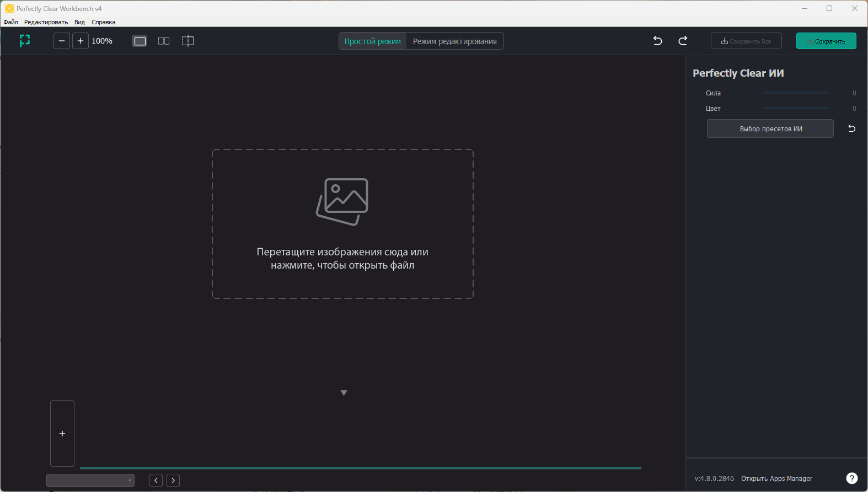Open the Выбор пресетов ИИ preset selector
This screenshot has height=492, width=868.
(770, 129)
